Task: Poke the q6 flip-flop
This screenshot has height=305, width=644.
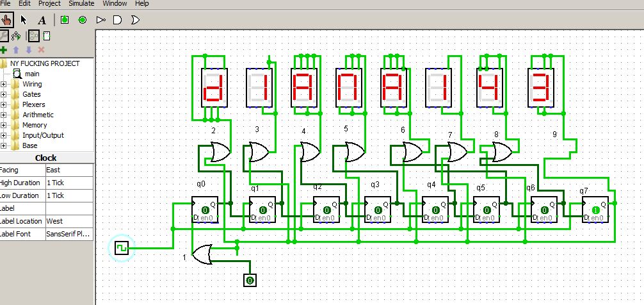Action: [x=544, y=210]
